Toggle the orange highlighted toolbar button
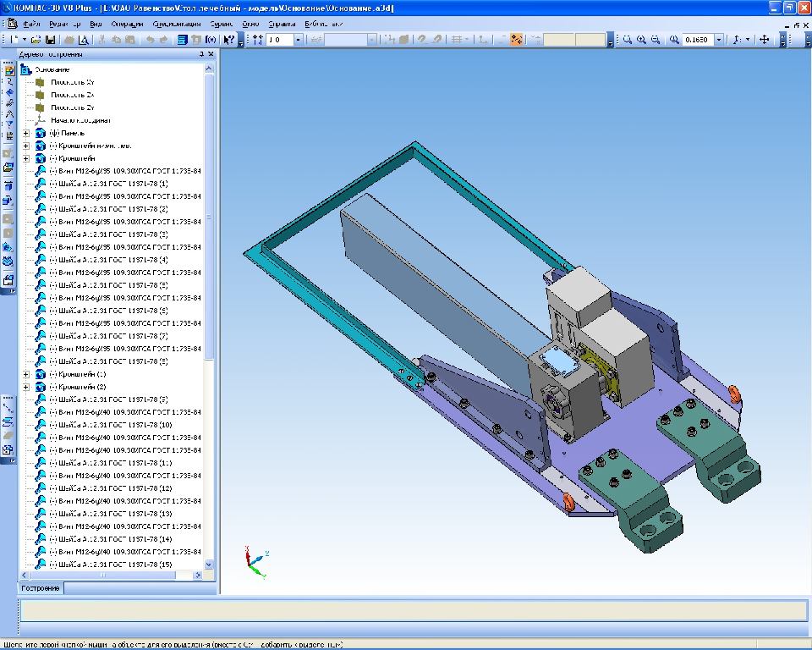Viewport: 812px width, 650px height. pyautogui.click(x=516, y=40)
